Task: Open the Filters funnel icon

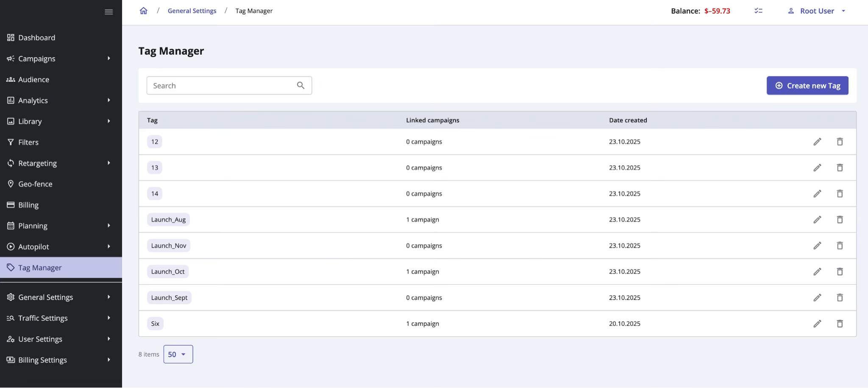Action: pos(11,142)
